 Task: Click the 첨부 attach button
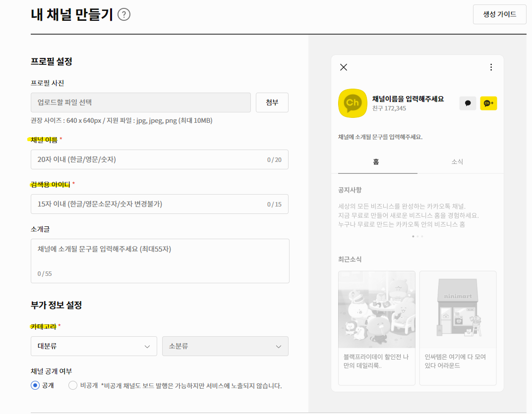click(272, 102)
